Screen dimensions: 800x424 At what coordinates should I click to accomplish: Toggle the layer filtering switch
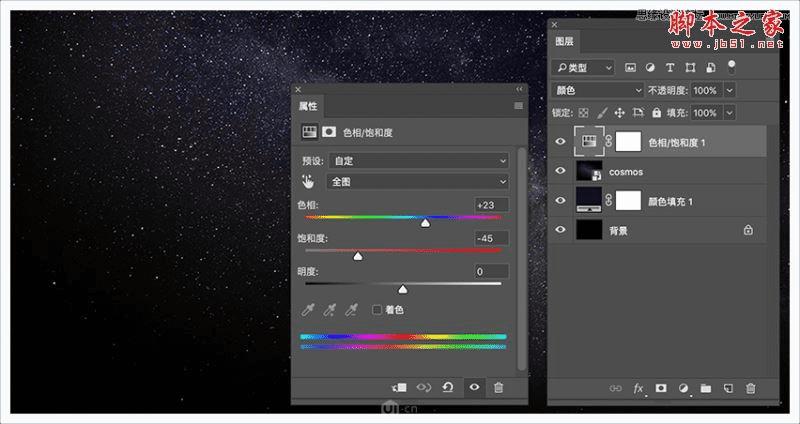[732, 67]
